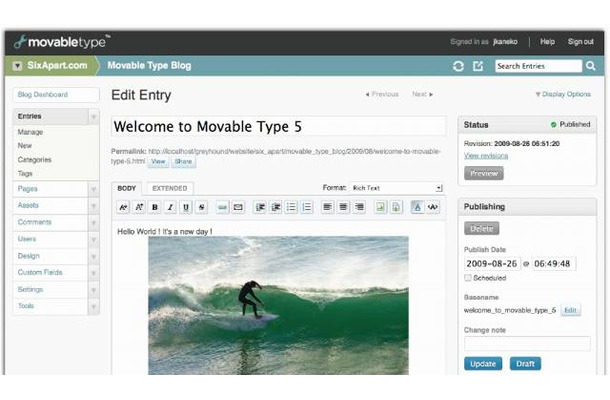610x400 pixels.
Task: Expand the Pages menu arrow
Action: 93,189
